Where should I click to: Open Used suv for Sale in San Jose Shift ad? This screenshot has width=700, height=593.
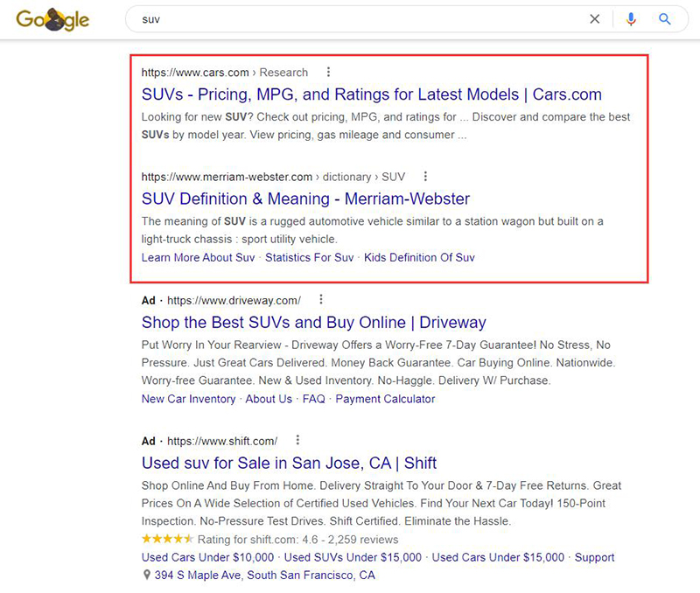point(289,464)
